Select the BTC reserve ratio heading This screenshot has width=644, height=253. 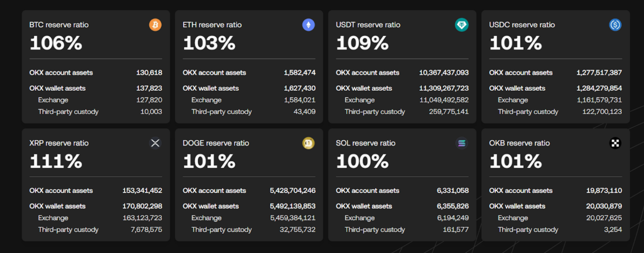coord(59,25)
